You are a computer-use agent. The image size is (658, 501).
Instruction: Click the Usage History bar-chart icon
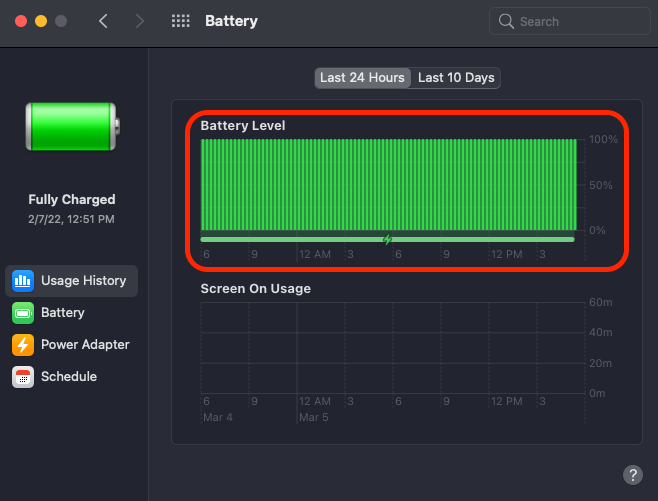(x=23, y=281)
